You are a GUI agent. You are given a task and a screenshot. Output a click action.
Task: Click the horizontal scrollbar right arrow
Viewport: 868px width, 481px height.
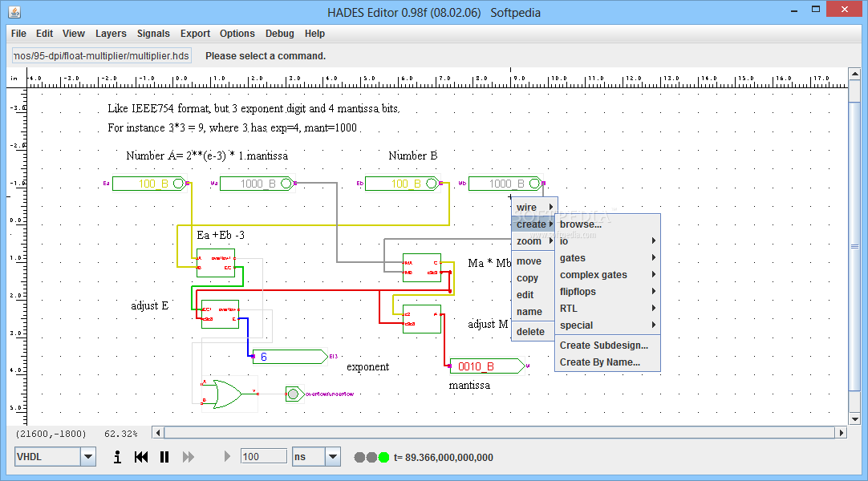pyautogui.click(x=842, y=433)
